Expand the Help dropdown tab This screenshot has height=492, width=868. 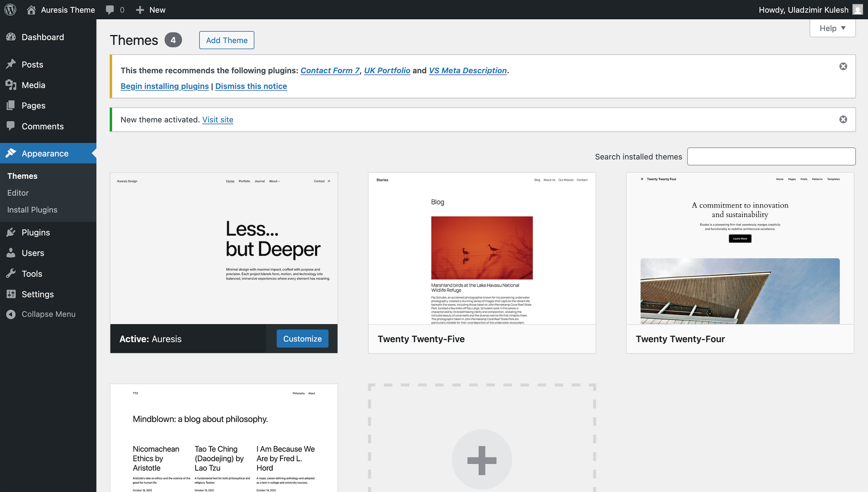click(832, 28)
